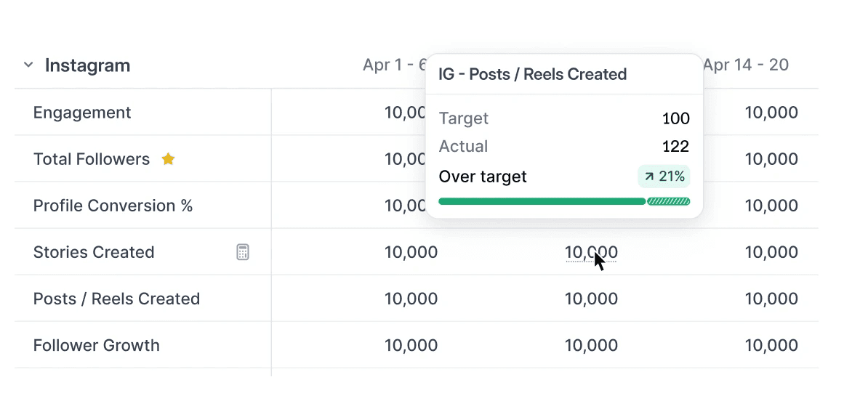
Task: Click Posts / Reels Created middle column value
Action: [x=591, y=299]
